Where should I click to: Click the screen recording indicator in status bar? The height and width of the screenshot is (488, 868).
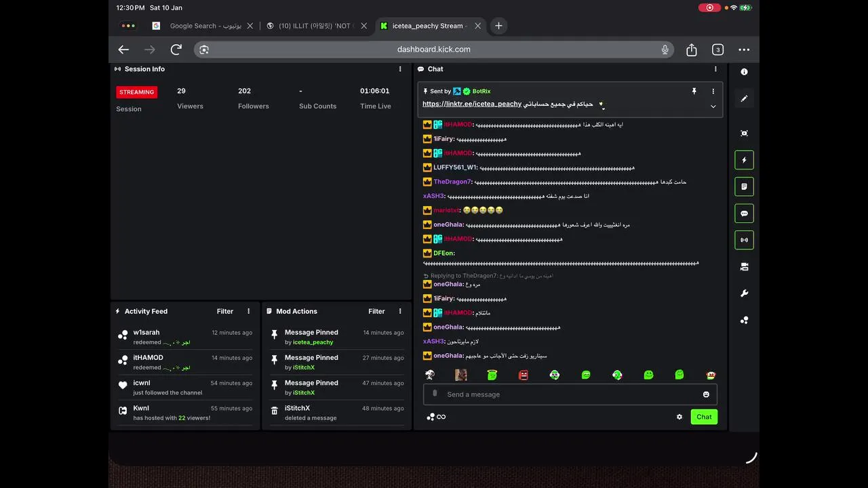[709, 7]
